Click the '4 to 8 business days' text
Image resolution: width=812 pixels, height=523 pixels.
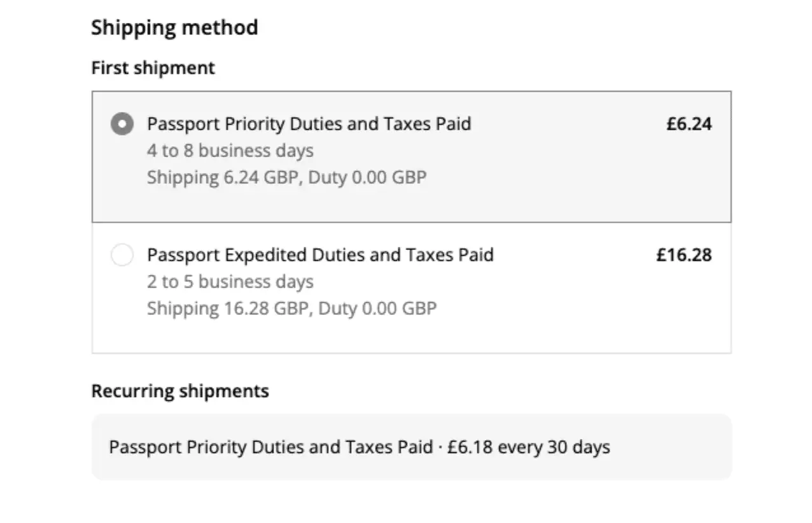[230, 151]
